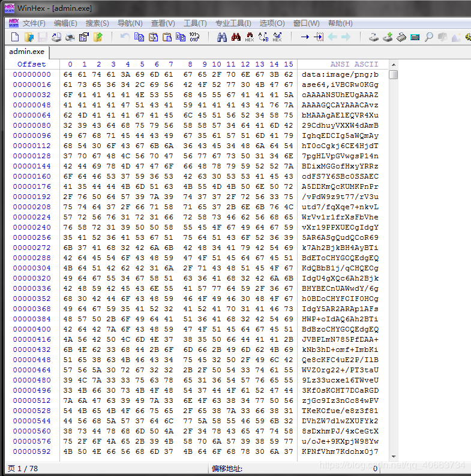Screen dimensions: 471x476
Task: Click the Modify data 101/010 icon
Action: click(x=194, y=37)
